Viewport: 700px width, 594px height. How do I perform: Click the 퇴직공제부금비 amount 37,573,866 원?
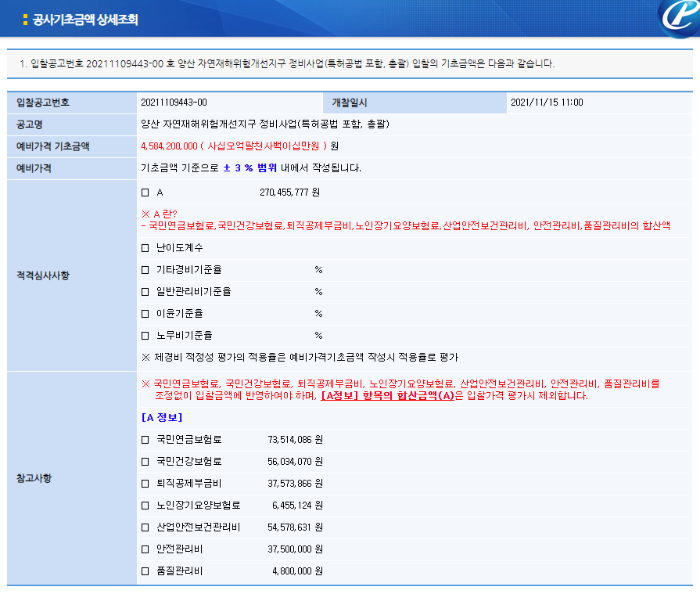[295, 484]
